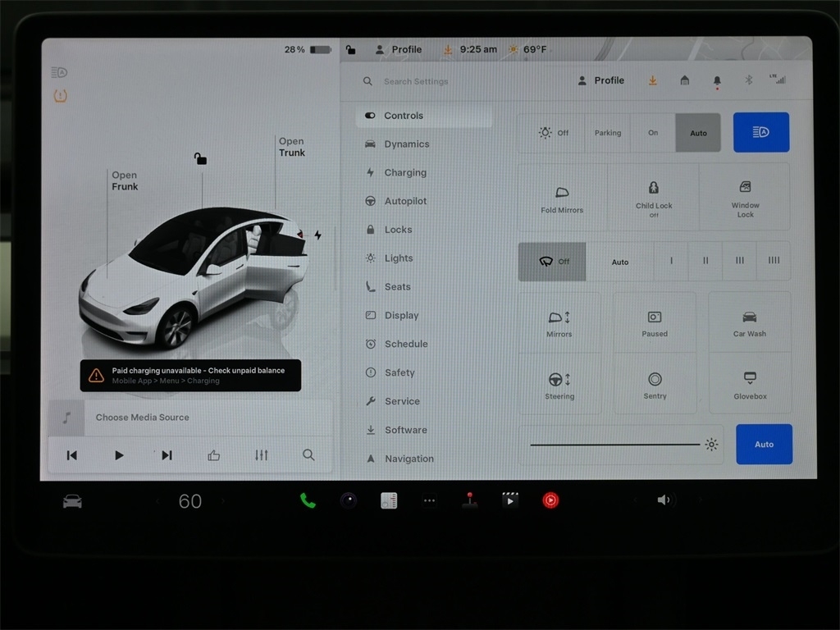The width and height of the screenshot is (840, 630).
Task: Adjust the display brightness slider
Action: (622, 444)
